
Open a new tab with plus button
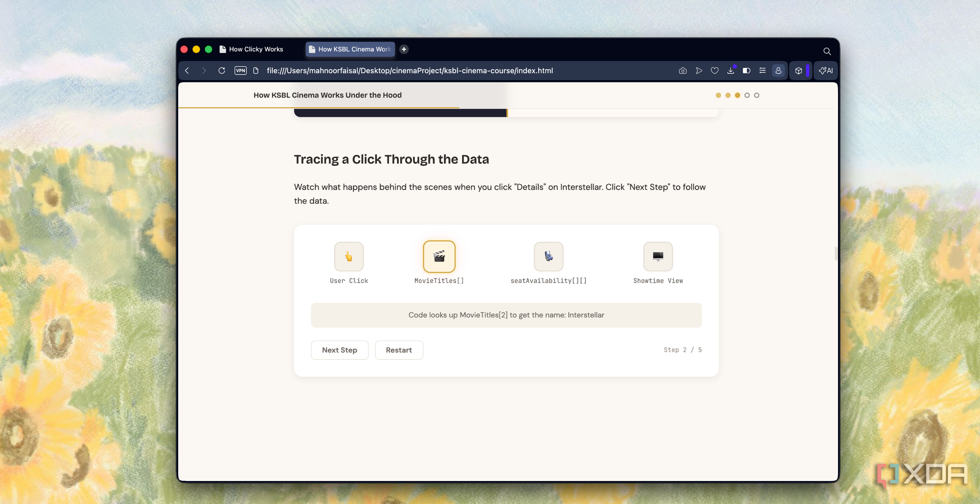(404, 49)
